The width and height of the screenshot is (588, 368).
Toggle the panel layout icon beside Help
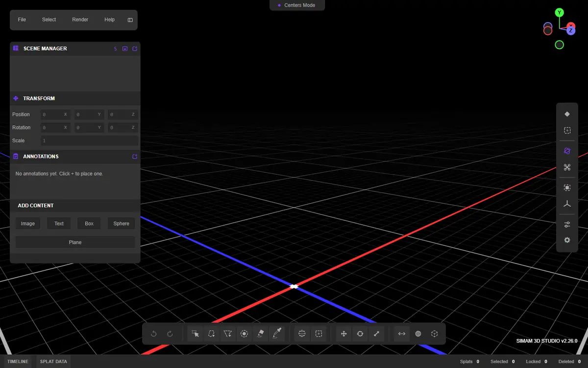pyautogui.click(x=130, y=20)
